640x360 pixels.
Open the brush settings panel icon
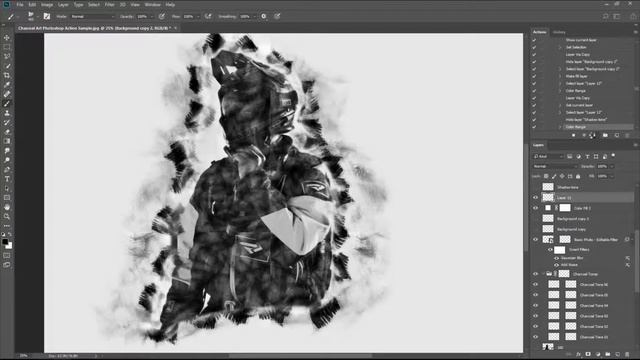(47, 16)
